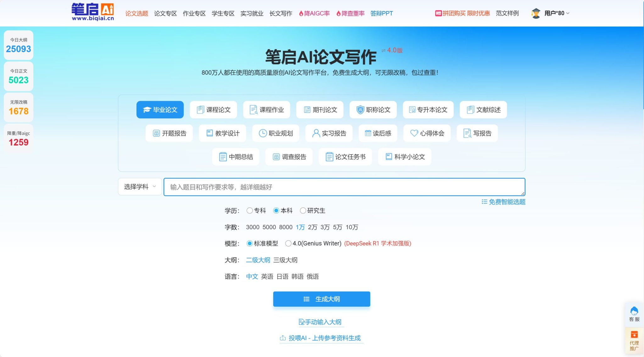This screenshot has width=644, height=357.
Task: Set word count to 5000
Action: pos(269,227)
